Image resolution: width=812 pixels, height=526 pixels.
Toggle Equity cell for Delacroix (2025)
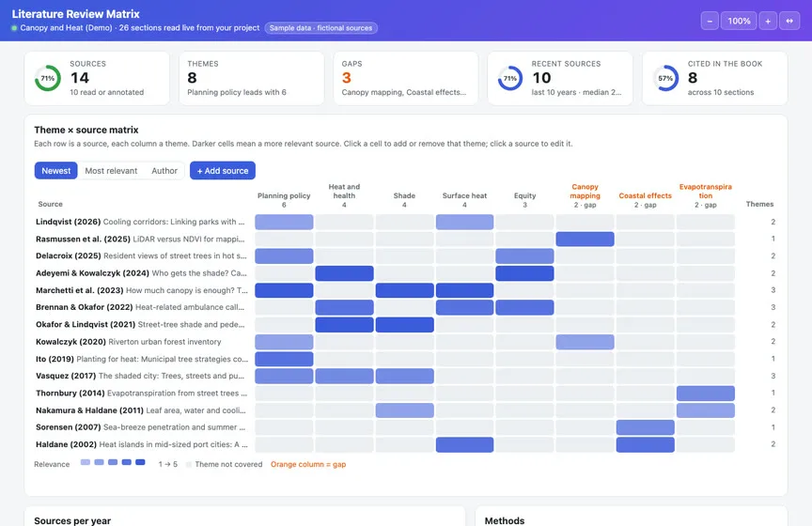pos(524,256)
